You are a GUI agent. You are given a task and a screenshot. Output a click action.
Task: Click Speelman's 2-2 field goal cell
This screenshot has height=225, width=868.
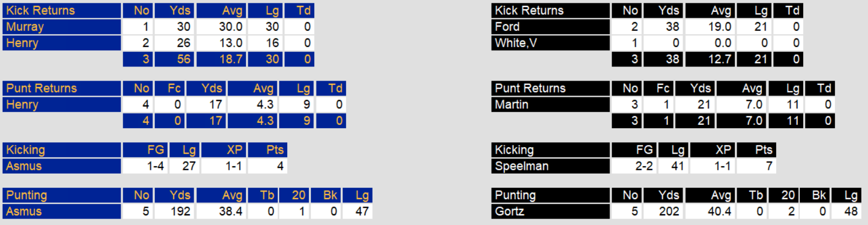coord(644,167)
